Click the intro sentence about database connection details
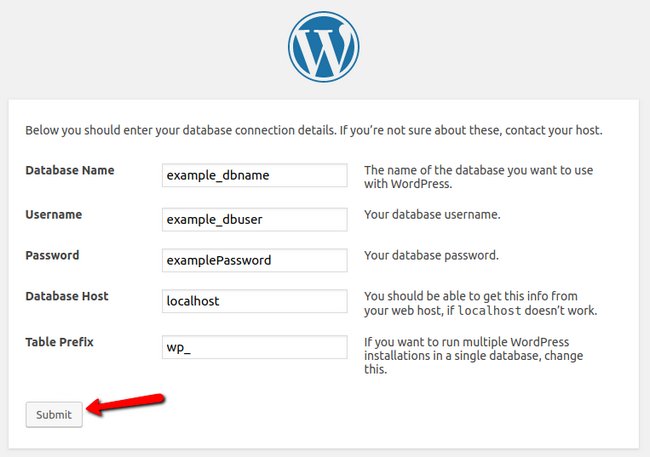The width and height of the screenshot is (650, 457). 313,130
